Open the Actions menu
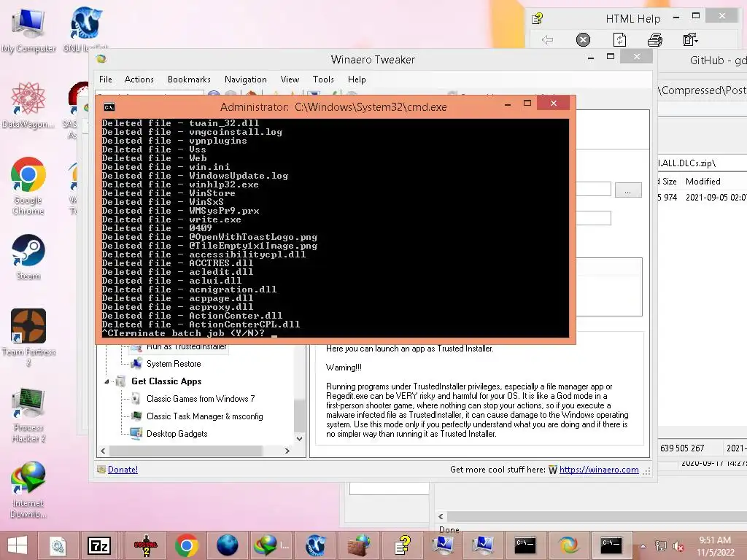The width and height of the screenshot is (747, 560). click(x=139, y=79)
